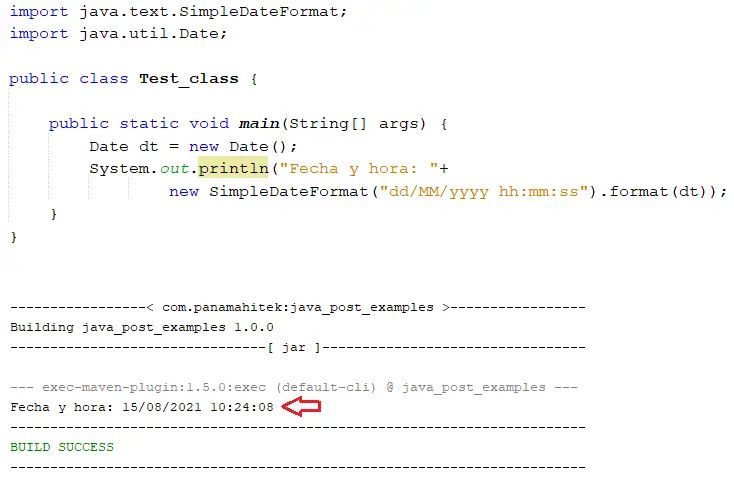This screenshot has width=734, height=489.
Task: Click the java.util.Date import line
Action: (x=118, y=34)
